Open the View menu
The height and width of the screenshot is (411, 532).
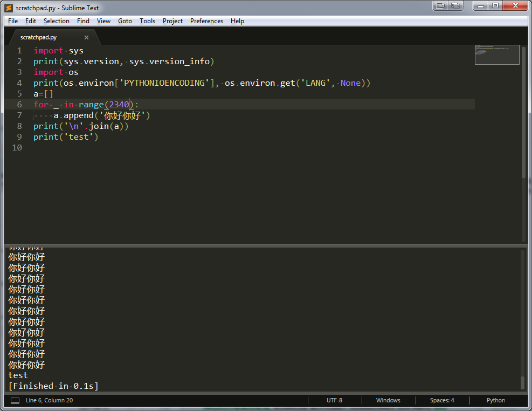point(103,21)
